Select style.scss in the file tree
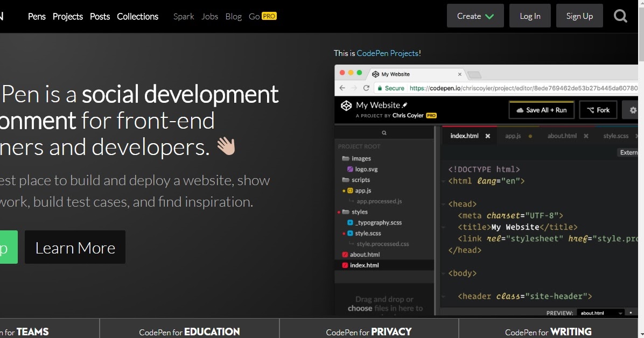The height and width of the screenshot is (338, 644). tap(368, 233)
